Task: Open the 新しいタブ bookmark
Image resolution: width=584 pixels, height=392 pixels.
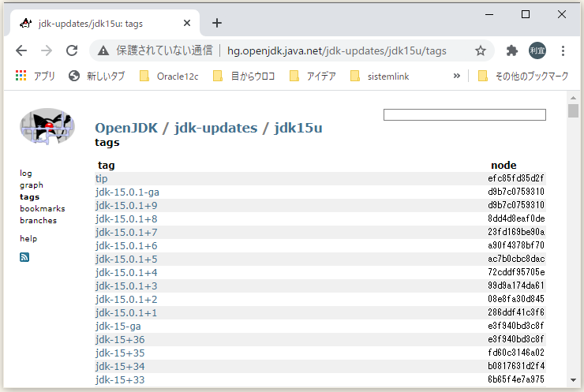Action: click(97, 77)
